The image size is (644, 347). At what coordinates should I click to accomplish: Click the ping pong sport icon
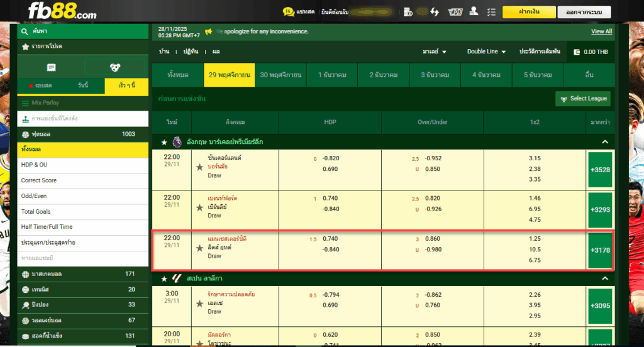tap(25, 305)
